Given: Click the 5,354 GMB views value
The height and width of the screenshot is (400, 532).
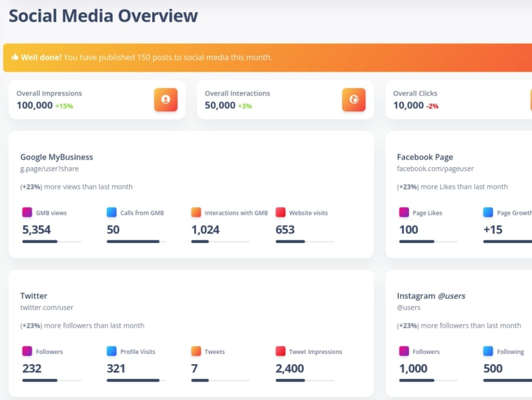Looking at the screenshot, I should (36, 230).
